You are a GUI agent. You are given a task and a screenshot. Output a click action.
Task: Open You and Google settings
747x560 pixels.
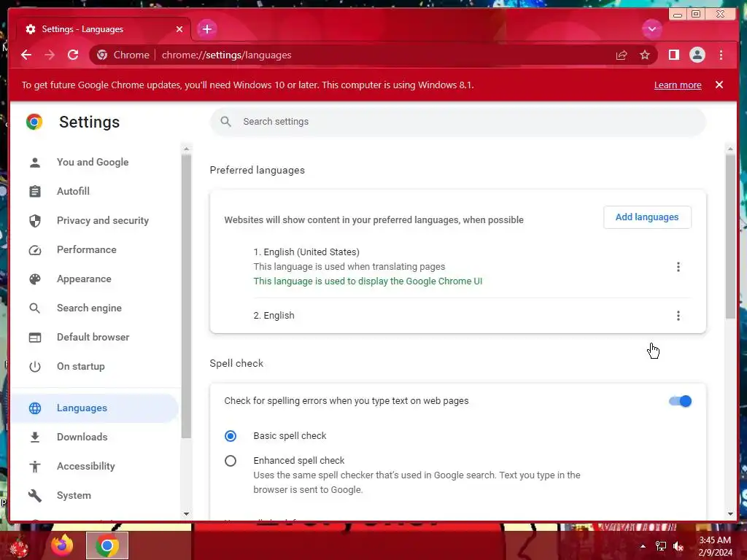[93, 162]
